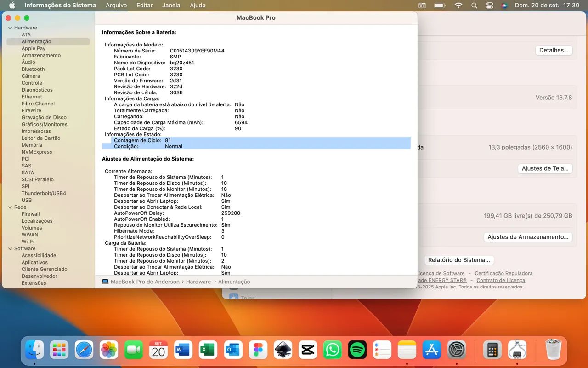
Task: Launch Microsoft Word from Dock
Action: point(183,350)
